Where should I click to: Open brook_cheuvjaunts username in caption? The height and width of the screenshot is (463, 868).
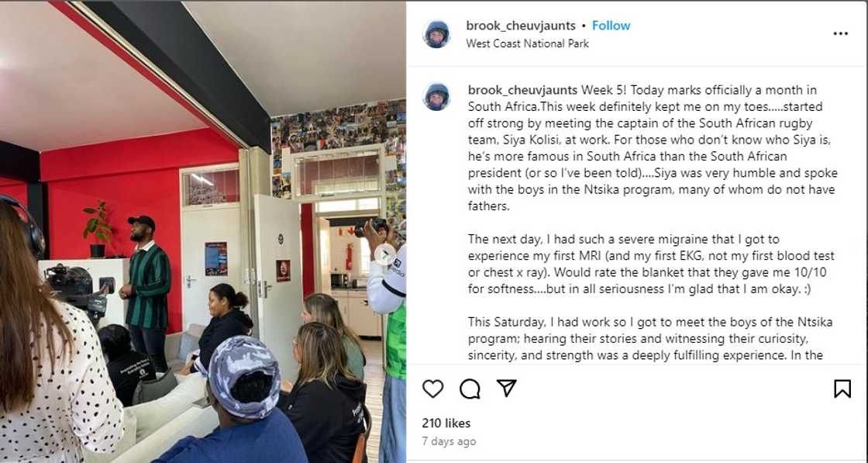tap(523, 90)
